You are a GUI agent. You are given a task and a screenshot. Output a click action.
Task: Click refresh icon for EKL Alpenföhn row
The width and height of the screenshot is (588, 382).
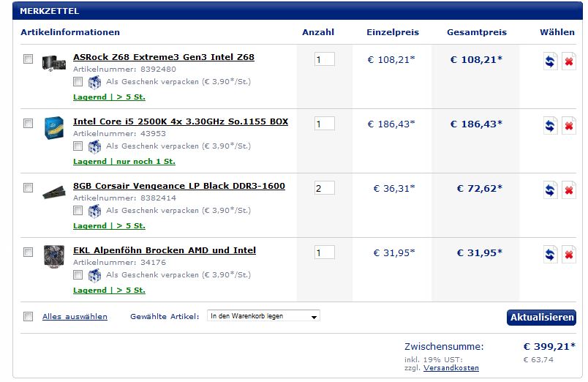tap(550, 255)
